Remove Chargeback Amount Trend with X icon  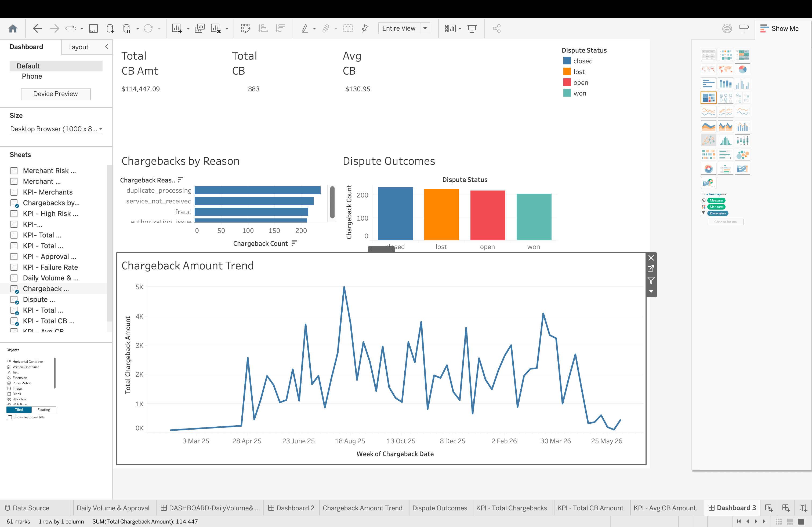coord(651,258)
